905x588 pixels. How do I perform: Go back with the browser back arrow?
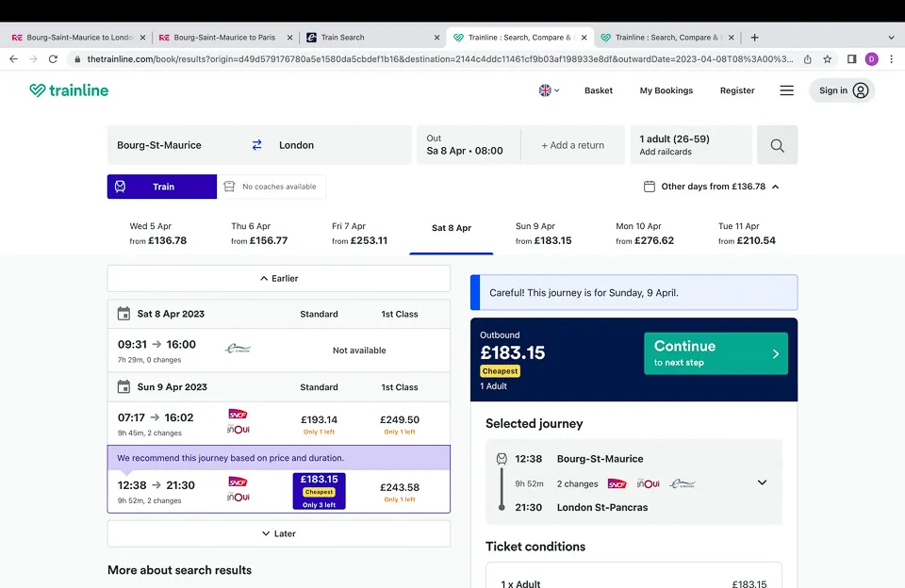point(14,58)
